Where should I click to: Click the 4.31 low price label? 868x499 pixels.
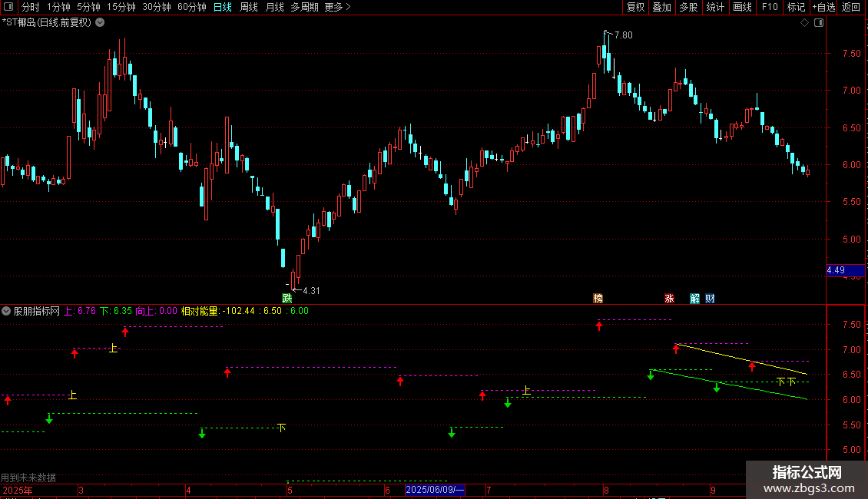coord(311,290)
